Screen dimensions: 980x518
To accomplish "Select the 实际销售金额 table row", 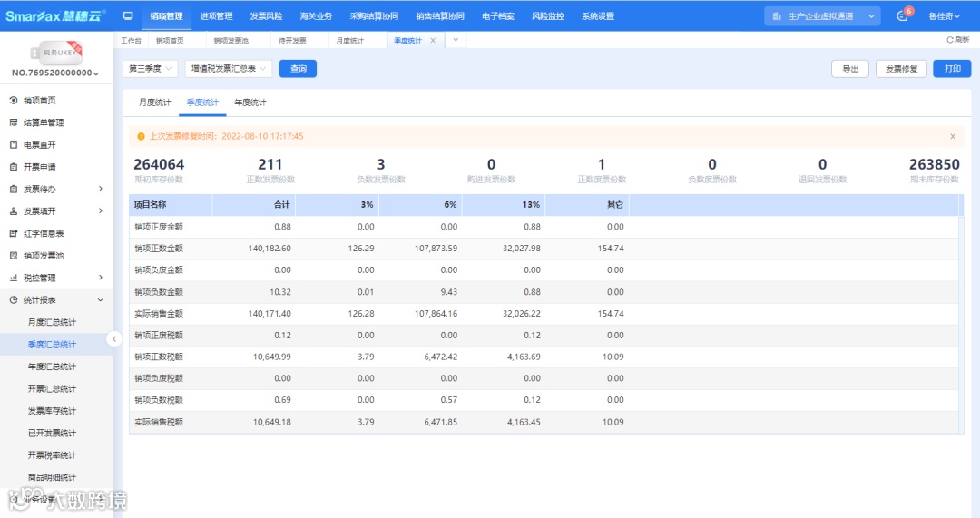I will pos(544,314).
